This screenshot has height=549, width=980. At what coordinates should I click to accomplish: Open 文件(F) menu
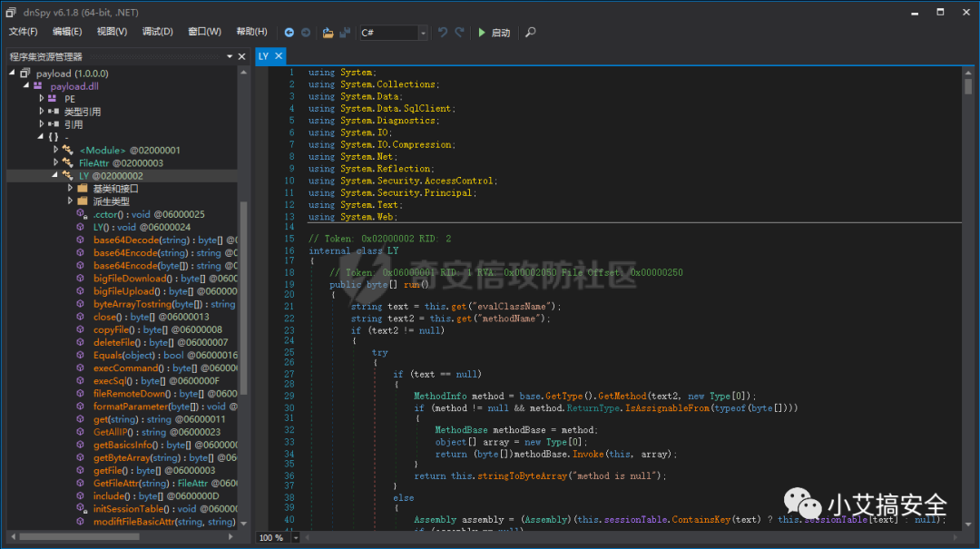23,31
